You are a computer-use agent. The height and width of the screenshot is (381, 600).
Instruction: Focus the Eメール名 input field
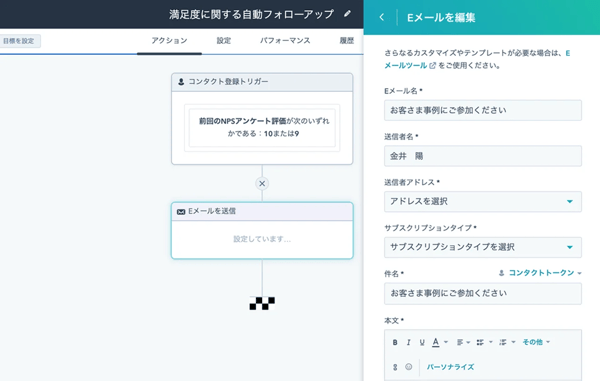tap(483, 110)
